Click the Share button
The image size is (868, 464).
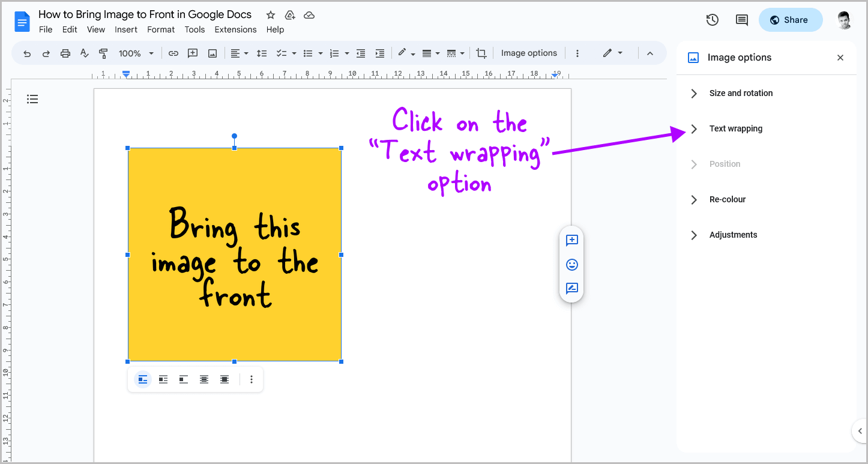tap(791, 20)
